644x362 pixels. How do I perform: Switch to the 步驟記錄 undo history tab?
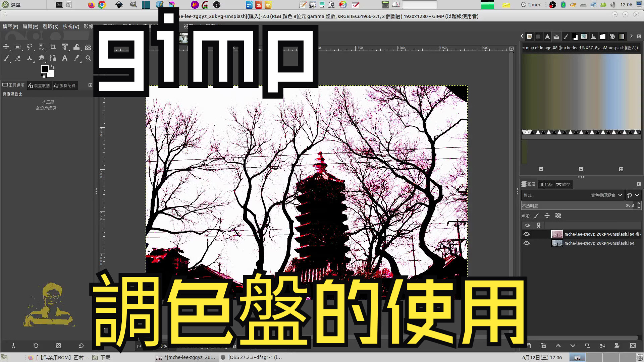(65, 85)
